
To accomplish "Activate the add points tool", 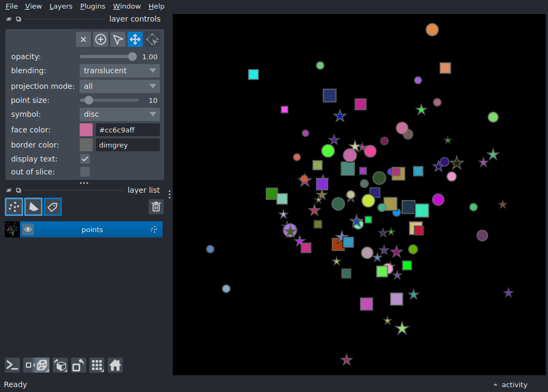I will (101, 39).
